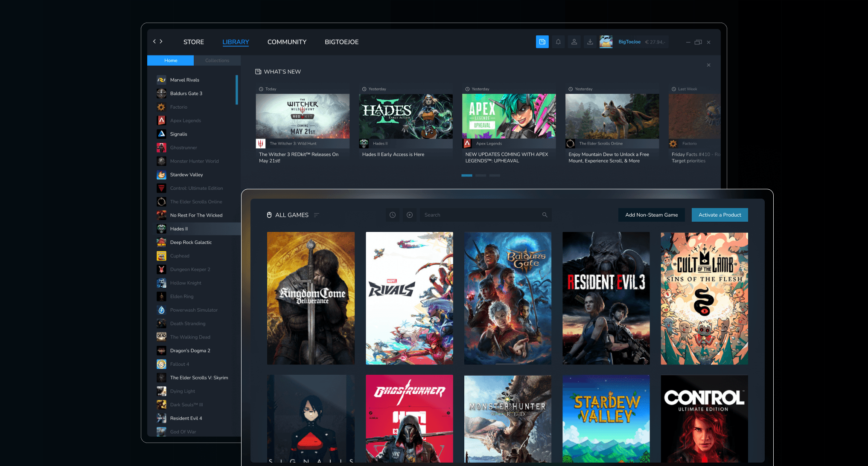Open the Marvel Rivals game cover
The image size is (868, 466).
(x=409, y=298)
